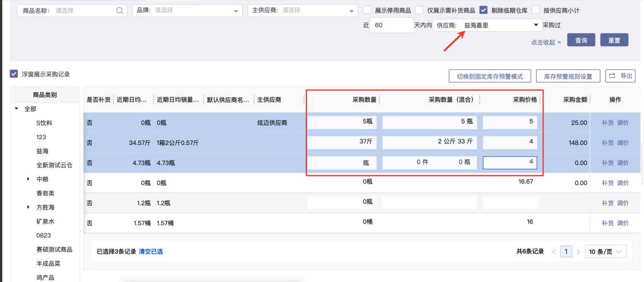644x282 pixels.
Task: Toggle the 浮窗展示采购记录 checkbox
Action: tap(14, 74)
